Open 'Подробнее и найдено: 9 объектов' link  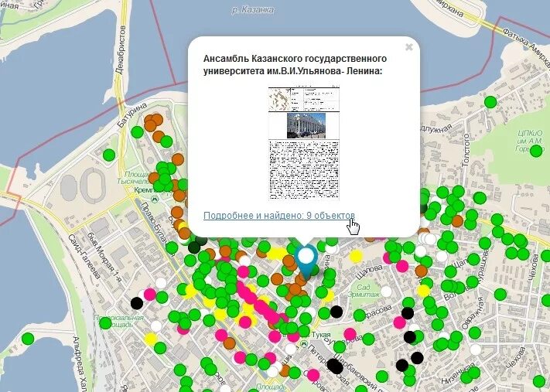tap(278, 215)
